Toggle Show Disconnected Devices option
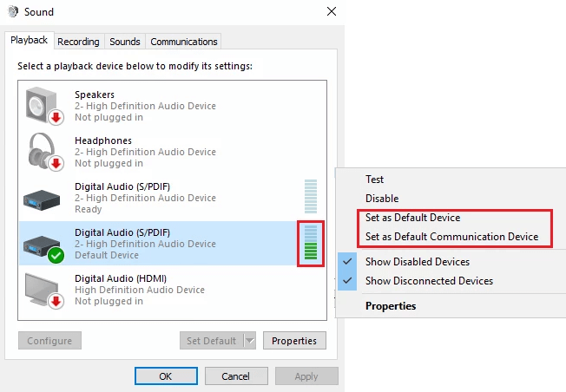Viewport: 566px width, 392px height. (x=429, y=281)
